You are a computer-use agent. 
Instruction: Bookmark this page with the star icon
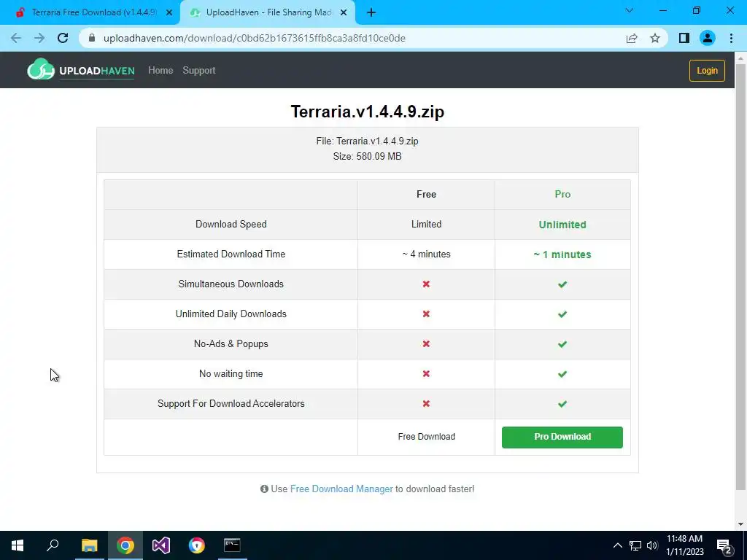click(x=655, y=38)
